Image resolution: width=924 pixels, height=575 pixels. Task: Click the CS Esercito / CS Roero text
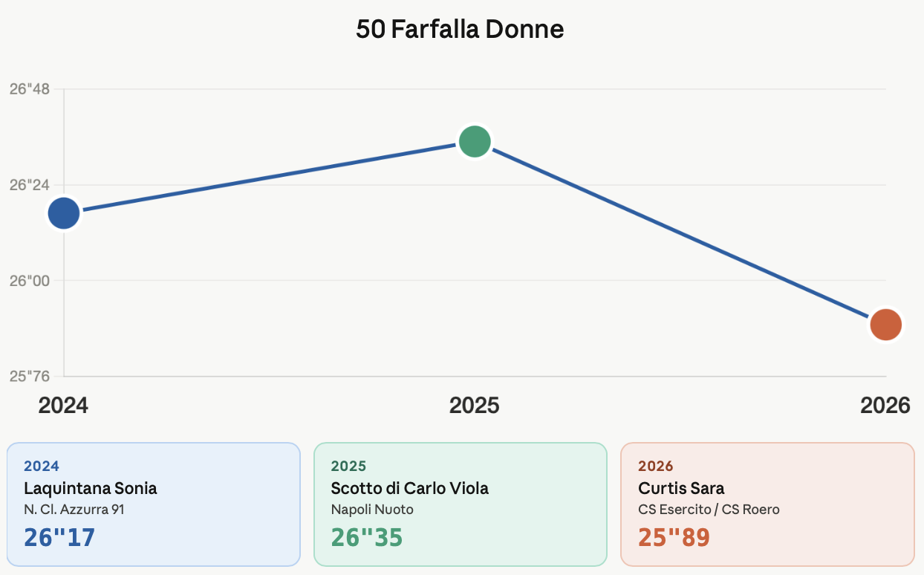tap(709, 510)
